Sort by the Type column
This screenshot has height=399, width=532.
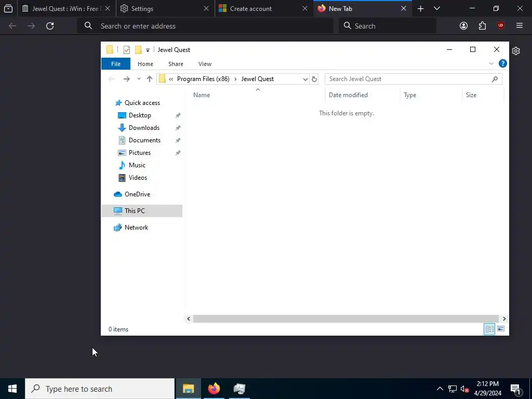pos(409,95)
